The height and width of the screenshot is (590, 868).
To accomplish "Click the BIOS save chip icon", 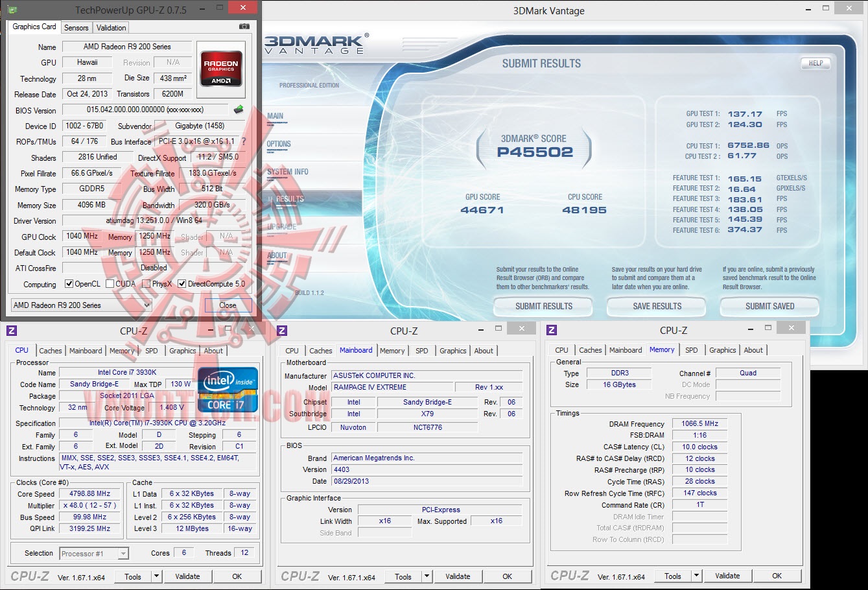I will point(239,110).
